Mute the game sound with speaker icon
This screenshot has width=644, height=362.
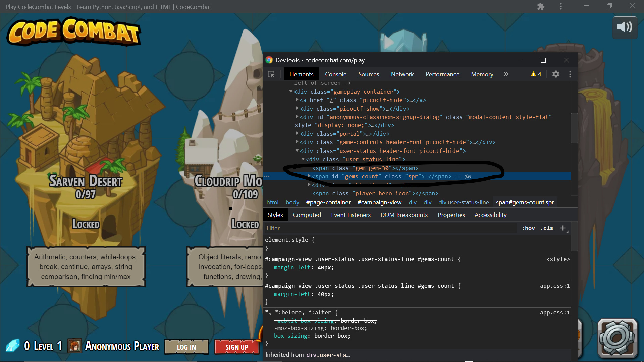pos(625,27)
